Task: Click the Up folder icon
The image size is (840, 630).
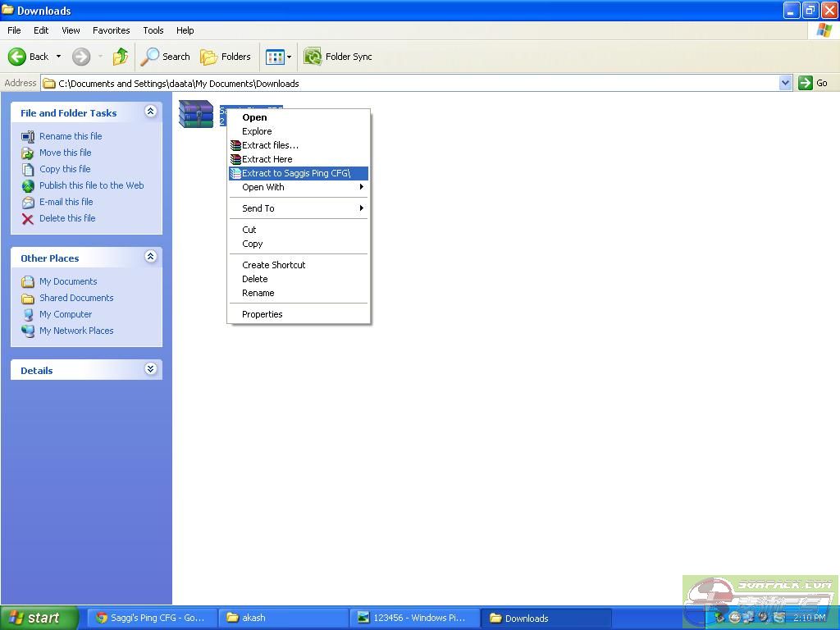Action: coord(121,57)
